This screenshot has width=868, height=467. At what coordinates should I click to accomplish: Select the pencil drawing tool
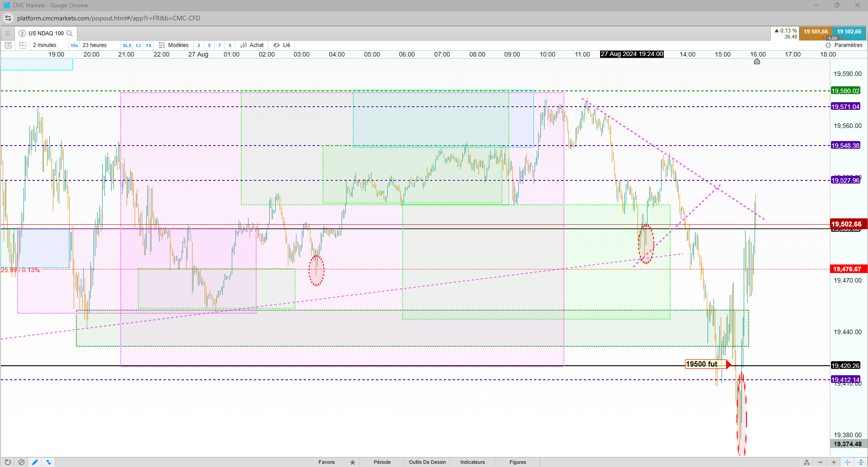pyautogui.click(x=35, y=462)
